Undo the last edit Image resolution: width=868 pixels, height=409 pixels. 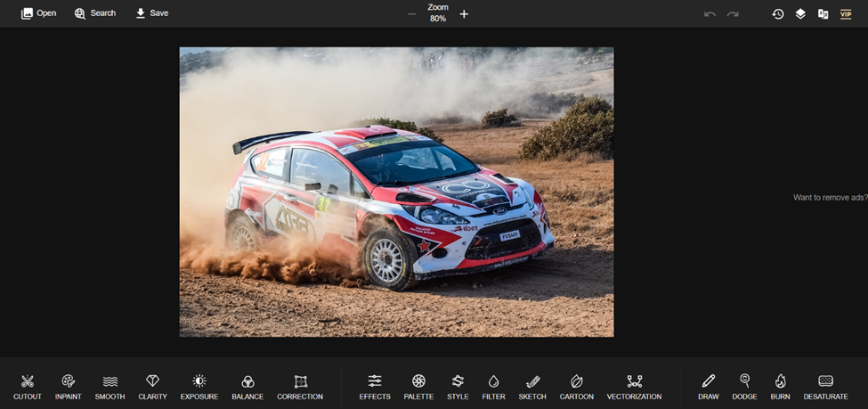[x=710, y=14]
